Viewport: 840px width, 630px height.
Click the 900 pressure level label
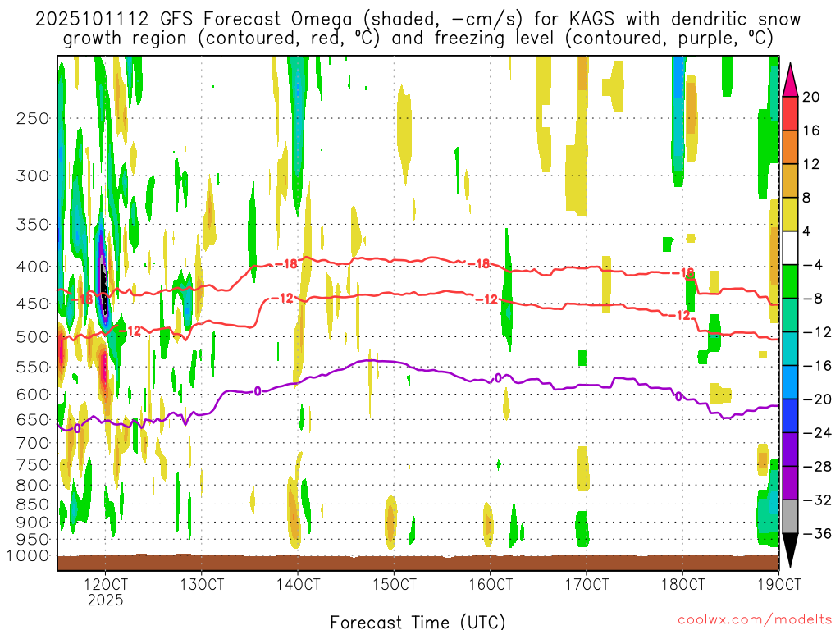coord(33,523)
